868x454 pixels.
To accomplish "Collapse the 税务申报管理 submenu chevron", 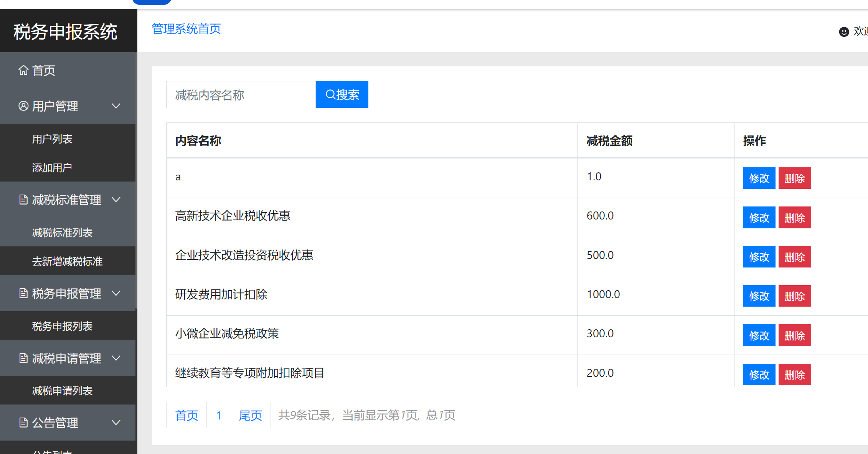I will click(116, 294).
